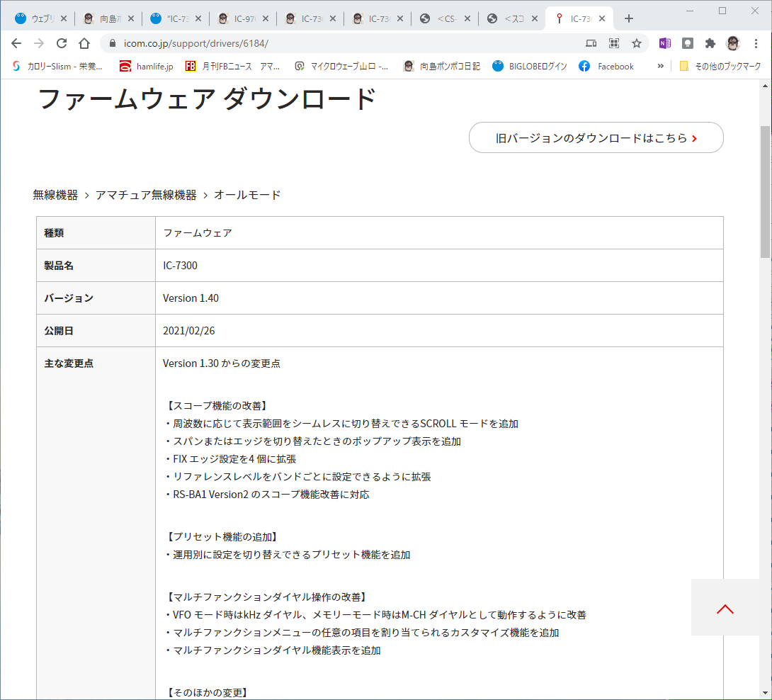Expand hidden bookmarks with the double chevron
Image resolution: width=772 pixels, height=700 pixels.
[660, 66]
